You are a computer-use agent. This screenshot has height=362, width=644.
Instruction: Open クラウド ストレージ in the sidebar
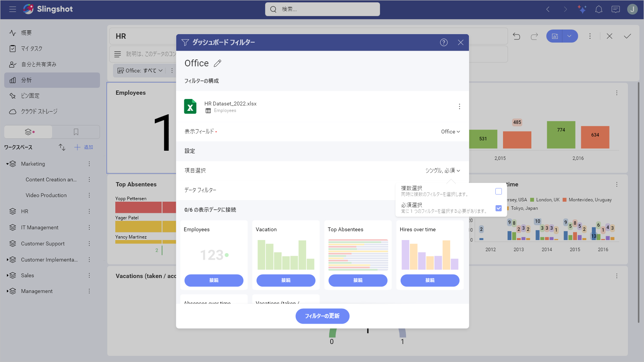(52, 112)
